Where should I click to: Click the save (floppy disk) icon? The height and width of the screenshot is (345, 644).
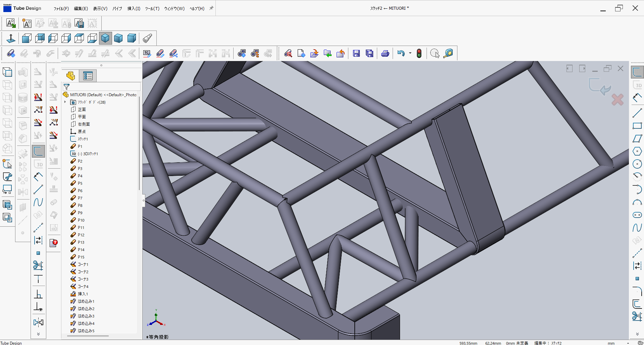(356, 53)
